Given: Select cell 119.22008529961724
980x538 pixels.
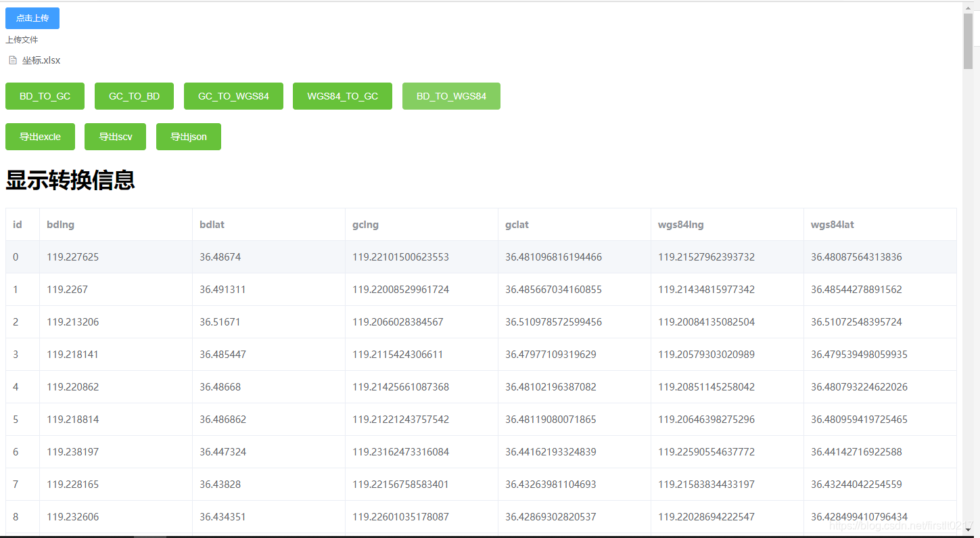Looking at the screenshot, I should (x=422, y=290).
